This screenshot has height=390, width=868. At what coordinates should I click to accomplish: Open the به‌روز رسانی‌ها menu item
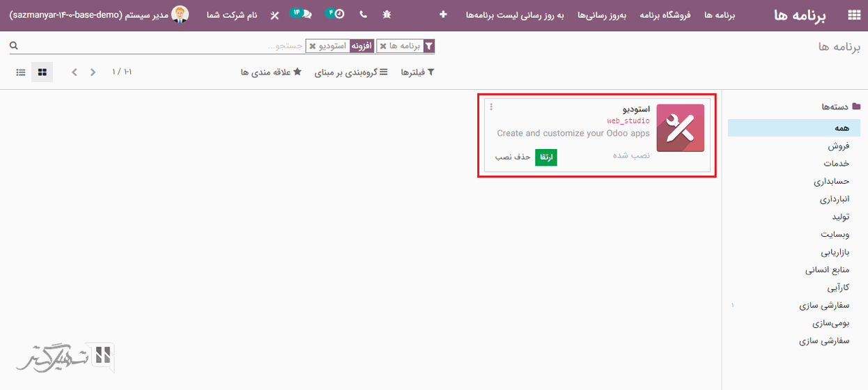602,15
